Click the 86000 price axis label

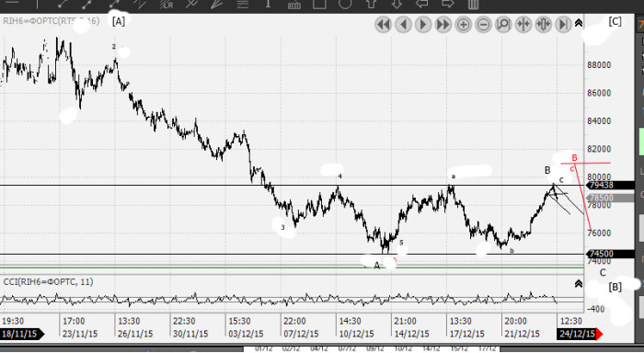tap(599, 93)
